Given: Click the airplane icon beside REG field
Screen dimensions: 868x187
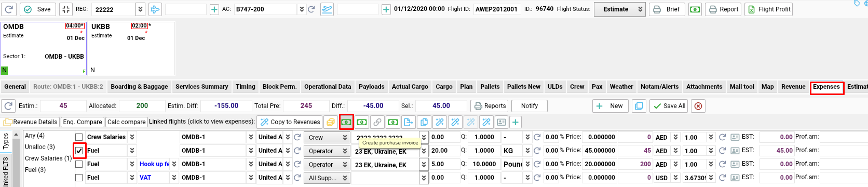Looking at the screenshot, I should pyautogui.click(x=155, y=9).
